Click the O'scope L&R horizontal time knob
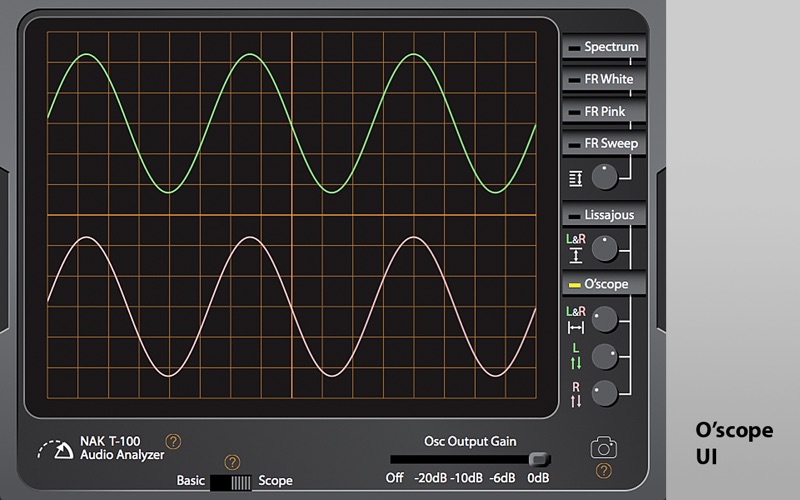 coord(605,320)
